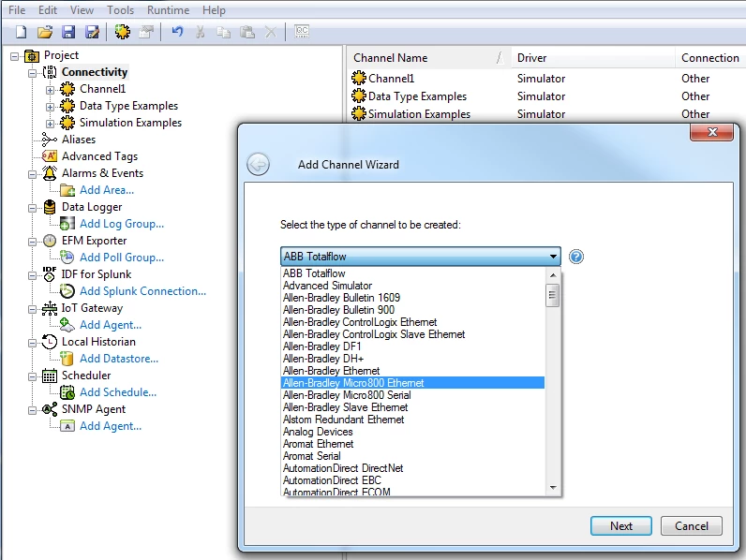Select Advanced Simulator in list

pyautogui.click(x=412, y=286)
